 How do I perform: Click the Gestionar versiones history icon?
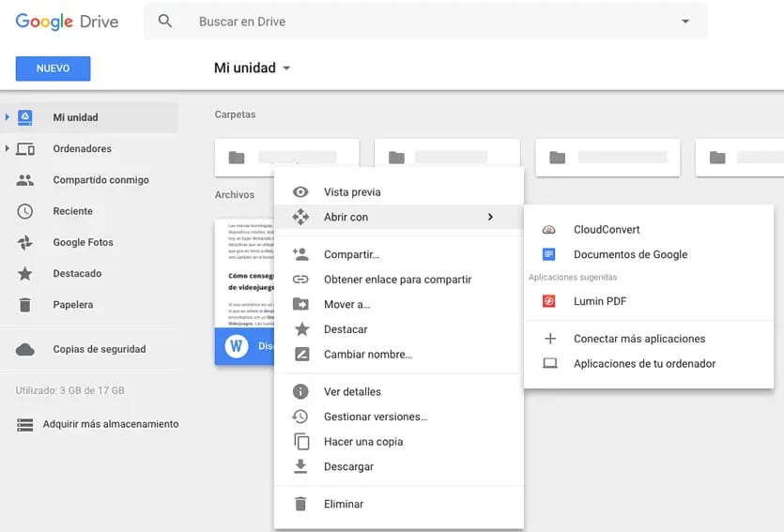[300, 417]
